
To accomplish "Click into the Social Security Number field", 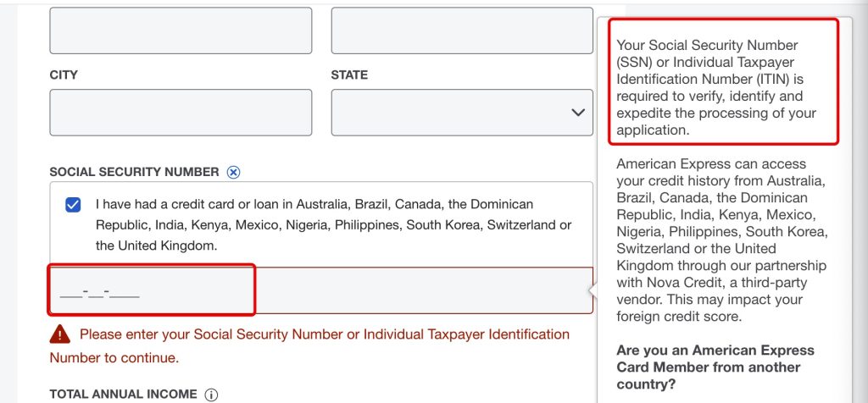I will [320, 291].
